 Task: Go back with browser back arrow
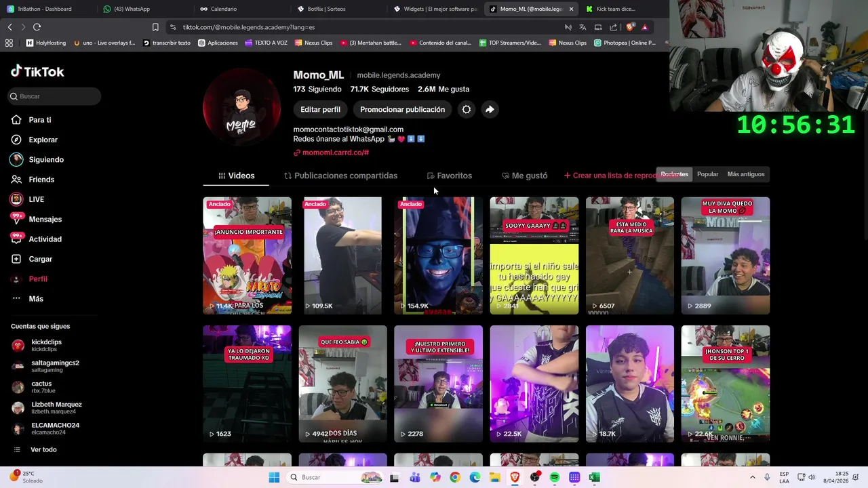(x=9, y=27)
